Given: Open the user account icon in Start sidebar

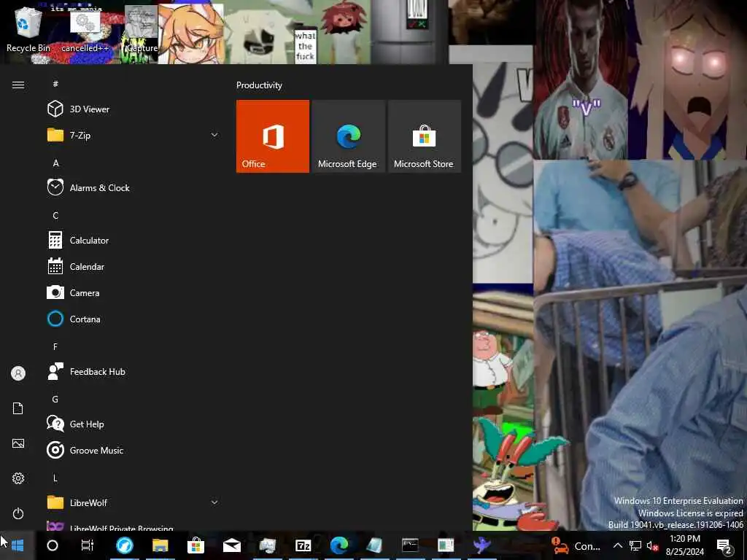Looking at the screenshot, I should tap(18, 373).
